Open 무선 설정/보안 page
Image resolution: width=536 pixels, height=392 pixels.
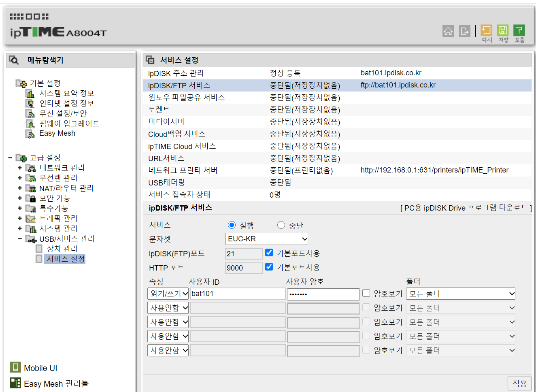63,114
